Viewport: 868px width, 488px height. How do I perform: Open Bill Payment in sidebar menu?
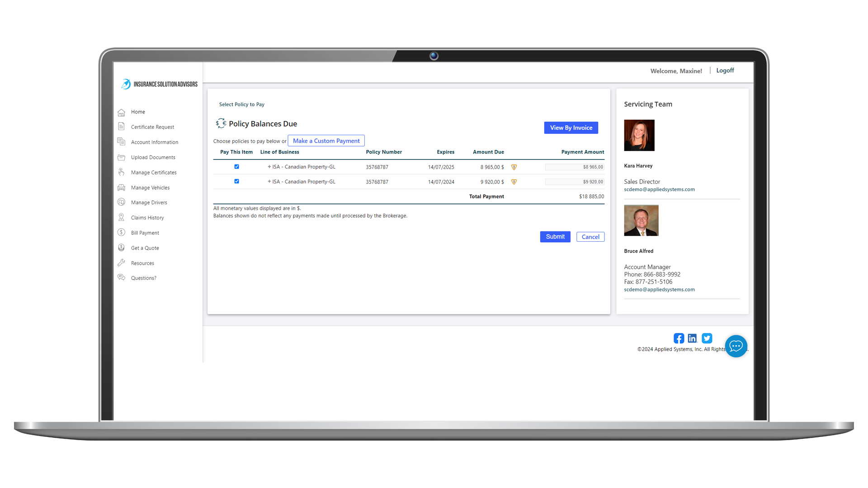point(145,233)
